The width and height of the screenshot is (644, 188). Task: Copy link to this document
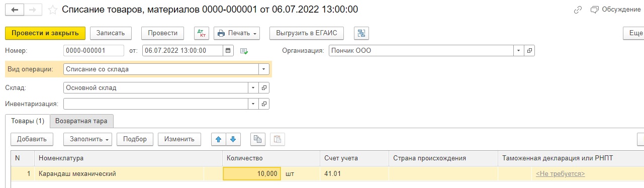[x=578, y=10]
